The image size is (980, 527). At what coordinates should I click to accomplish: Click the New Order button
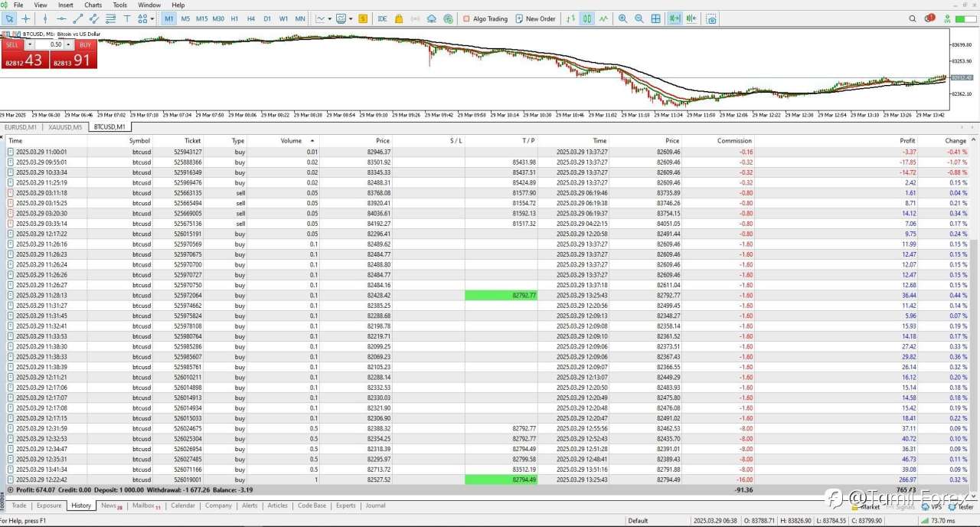tap(535, 18)
